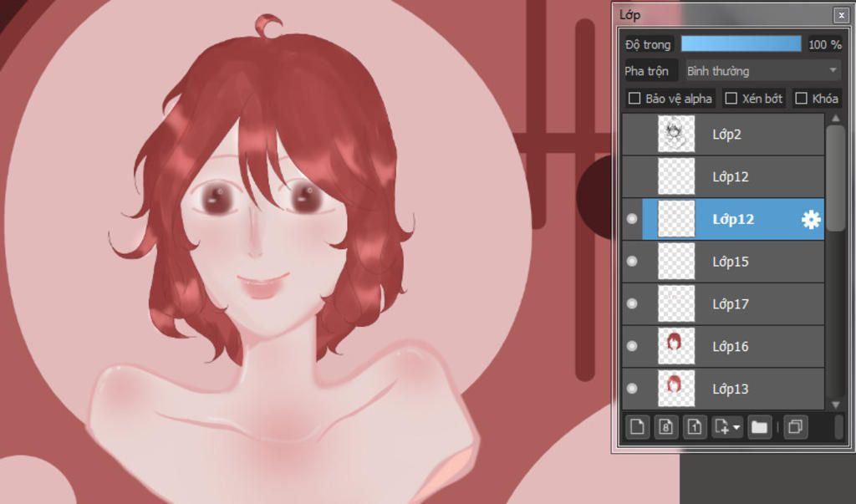Duplicate the current layer
The width and height of the screenshot is (856, 504).
(796, 427)
